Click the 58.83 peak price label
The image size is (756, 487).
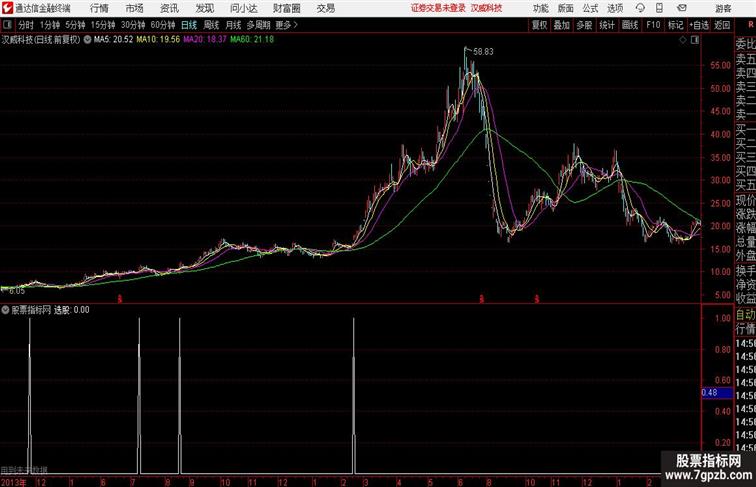(x=483, y=52)
